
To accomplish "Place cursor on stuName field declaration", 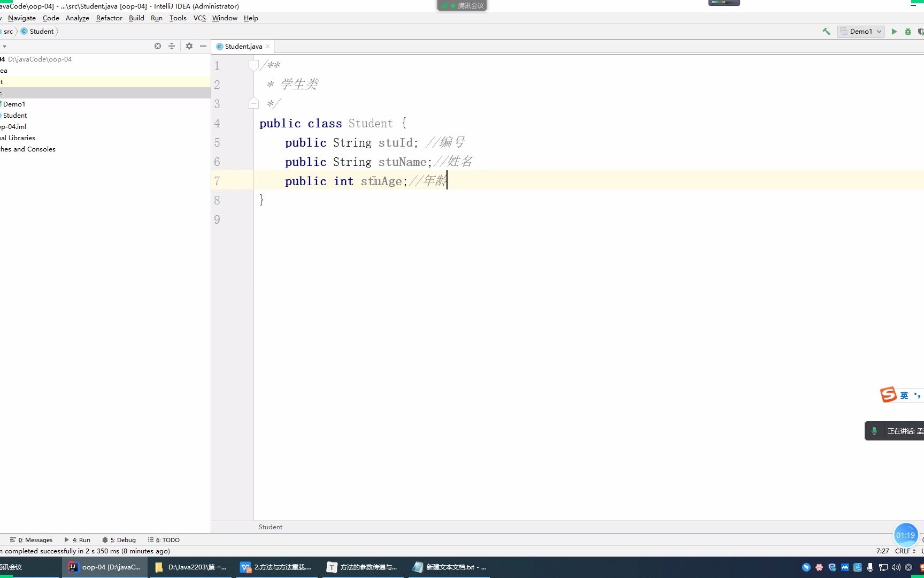I will click(402, 162).
